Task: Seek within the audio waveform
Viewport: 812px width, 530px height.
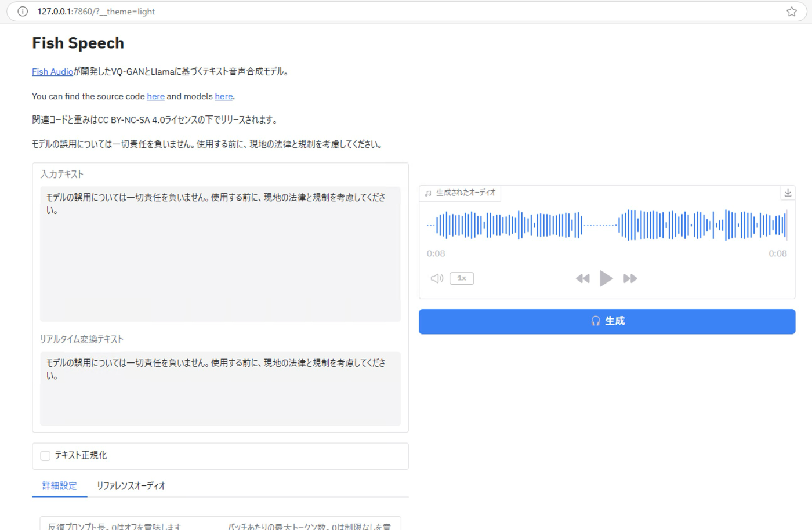Action: [x=607, y=225]
